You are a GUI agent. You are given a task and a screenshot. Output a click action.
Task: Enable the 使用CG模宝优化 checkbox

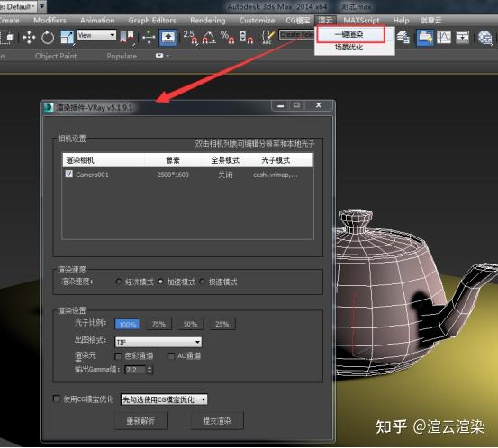(57, 399)
